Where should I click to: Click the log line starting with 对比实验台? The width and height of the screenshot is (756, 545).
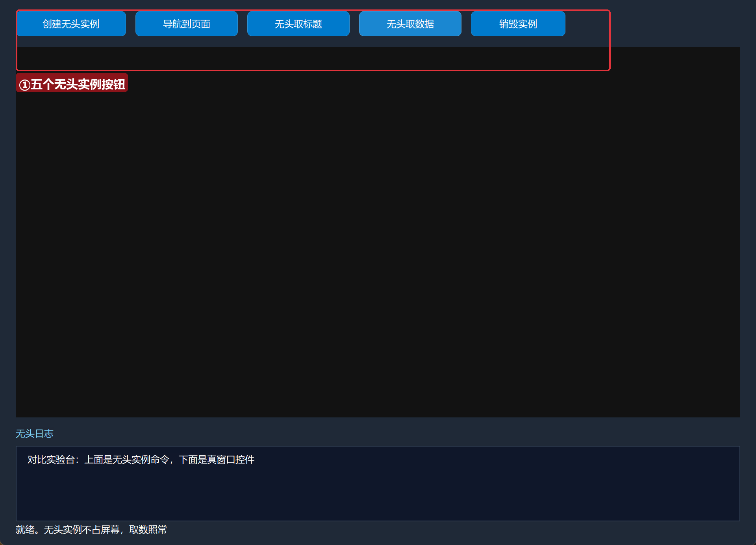click(x=141, y=460)
